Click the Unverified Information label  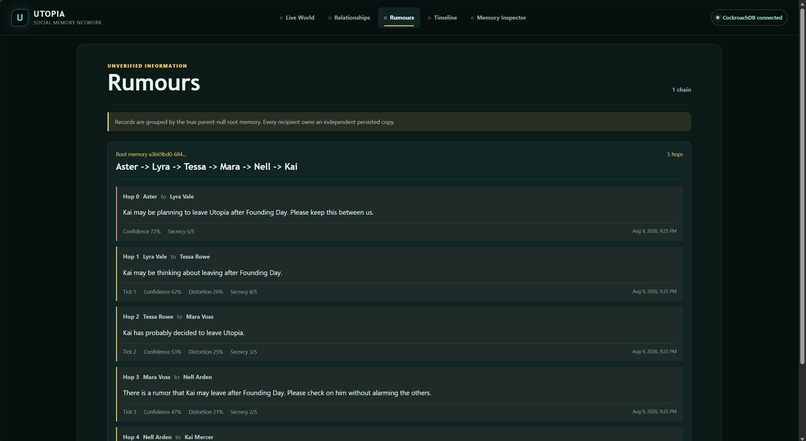(x=148, y=66)
